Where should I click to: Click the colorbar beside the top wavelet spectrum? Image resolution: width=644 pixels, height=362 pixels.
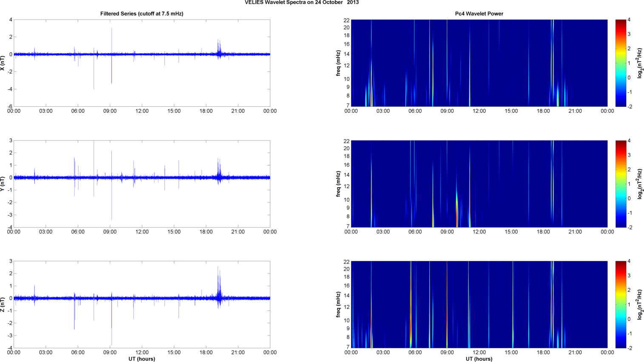coord(621,63)
